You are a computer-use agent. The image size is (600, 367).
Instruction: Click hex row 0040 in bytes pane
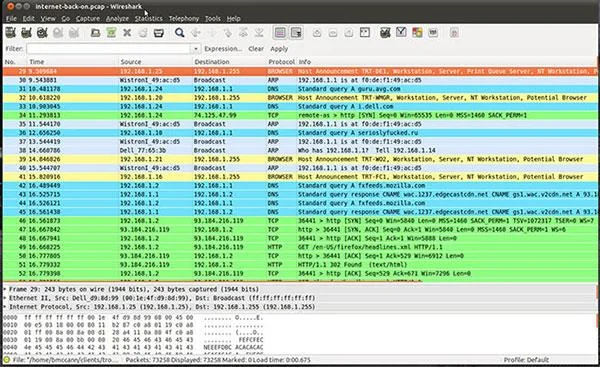coord(133,347)
